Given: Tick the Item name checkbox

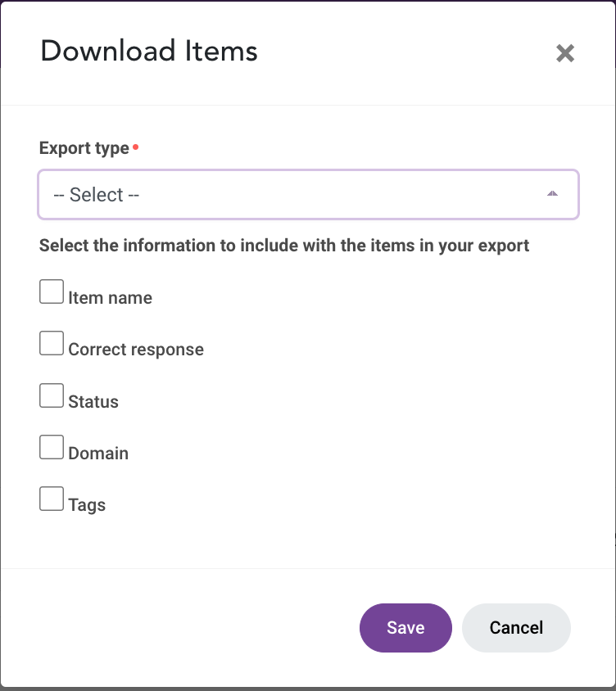Looking at the screenshot, I should [x=52, y=291].
